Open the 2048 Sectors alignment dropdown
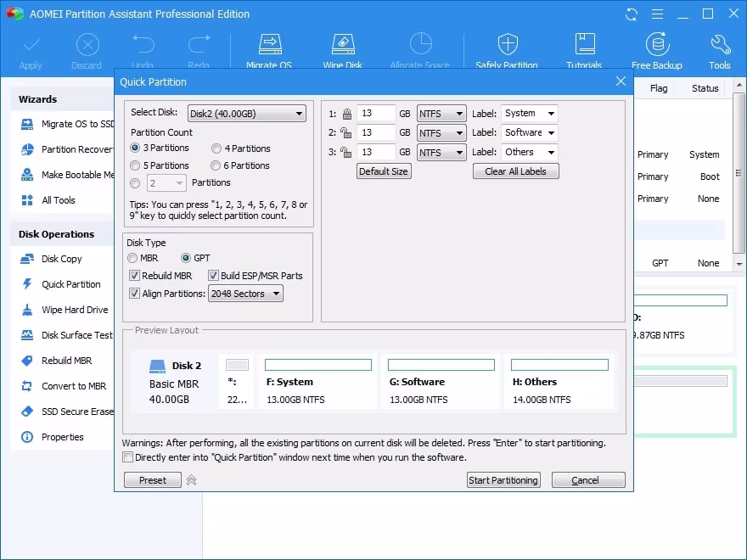Screen dimensions: 747x560 click(245, 294)
